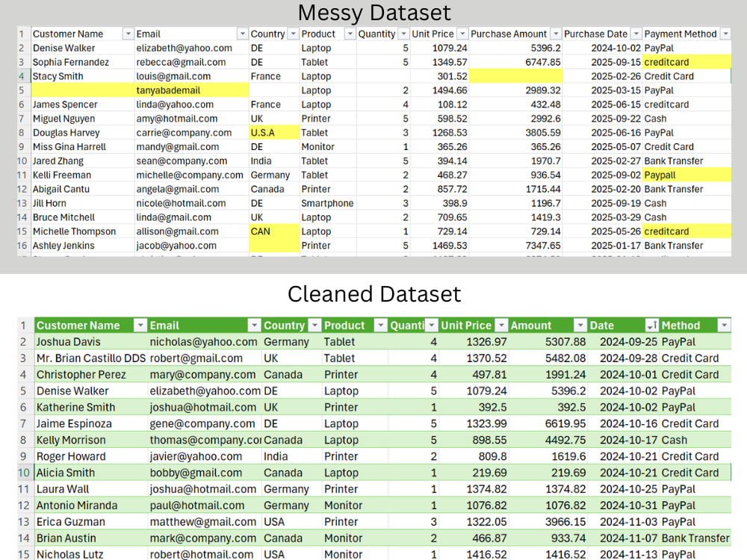Viewport: 747px width, 560px height.
Task: Select '7347.65' purchase amount cell
Action: click(515, 246)
